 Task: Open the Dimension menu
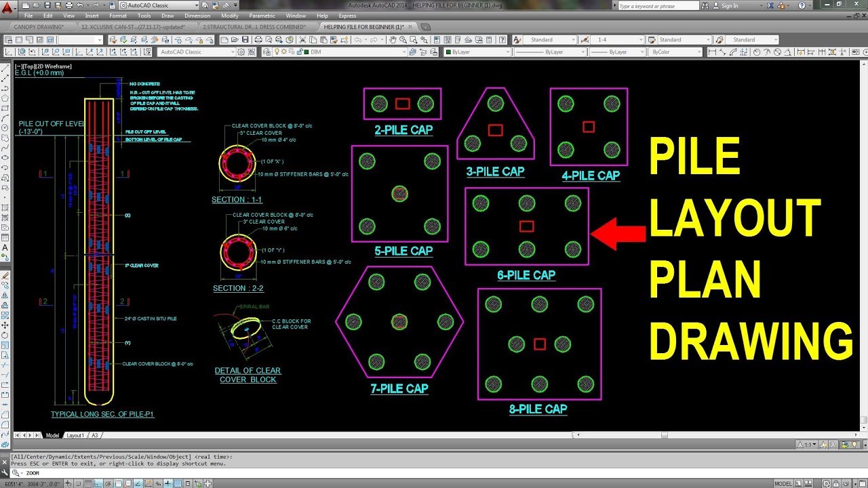click(x=197, y=16)
